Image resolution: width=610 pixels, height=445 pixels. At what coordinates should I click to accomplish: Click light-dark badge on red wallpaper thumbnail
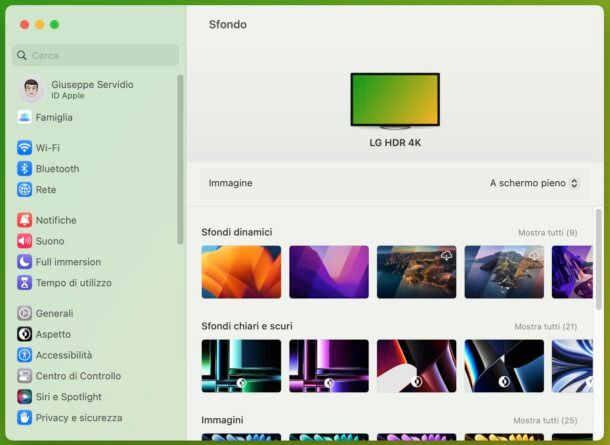417,382
